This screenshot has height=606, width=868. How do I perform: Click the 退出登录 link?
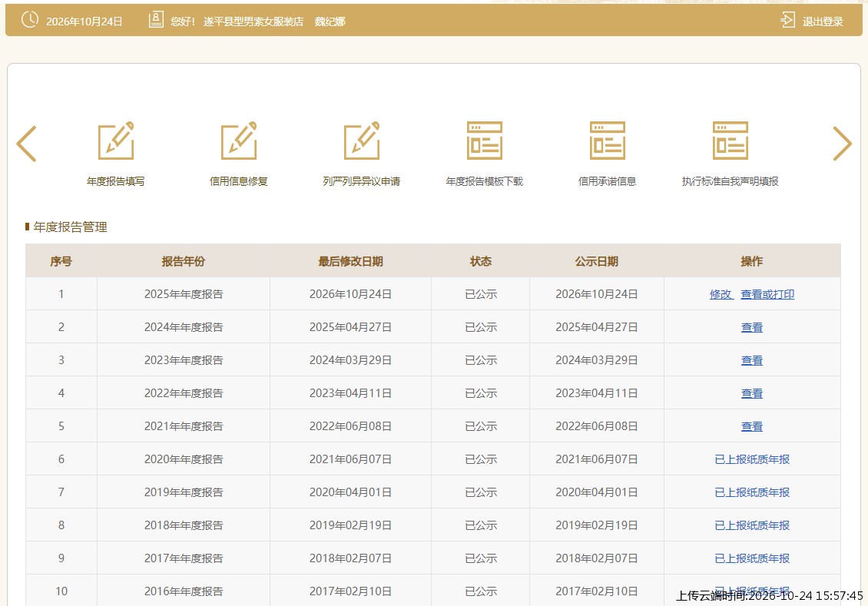coord(823,22)
